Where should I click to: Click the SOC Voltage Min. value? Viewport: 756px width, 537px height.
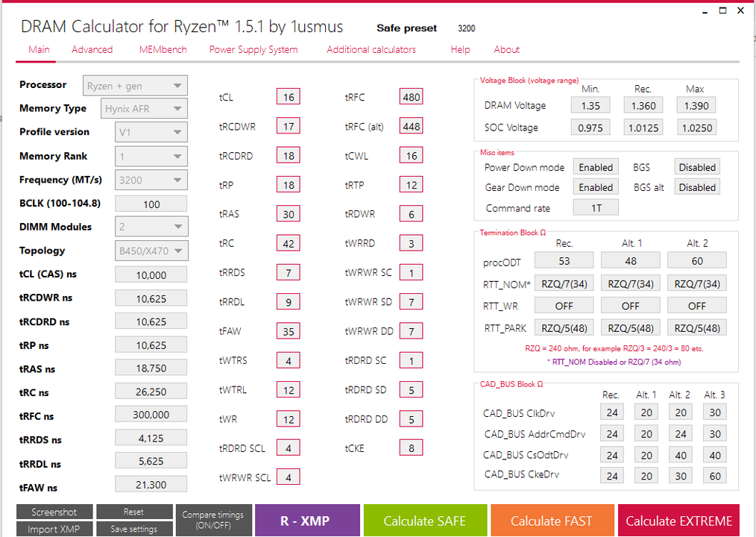click(x=590, y=128)
